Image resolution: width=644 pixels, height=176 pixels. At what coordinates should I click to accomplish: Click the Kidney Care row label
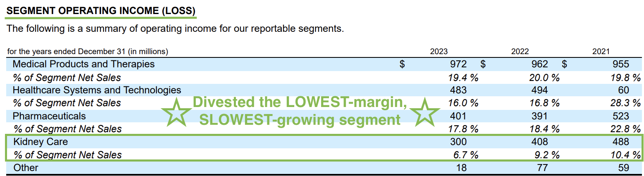click(41, 142)
